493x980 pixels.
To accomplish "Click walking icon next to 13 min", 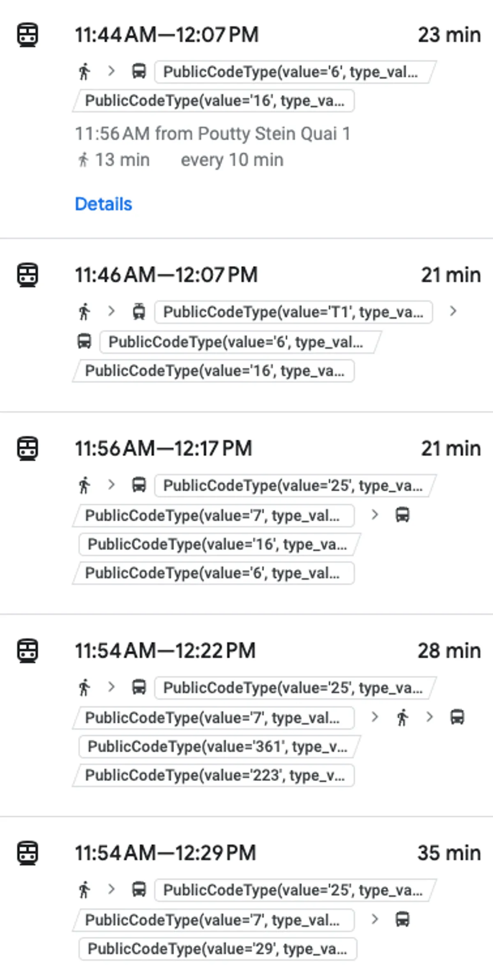I will coord(83,160).
